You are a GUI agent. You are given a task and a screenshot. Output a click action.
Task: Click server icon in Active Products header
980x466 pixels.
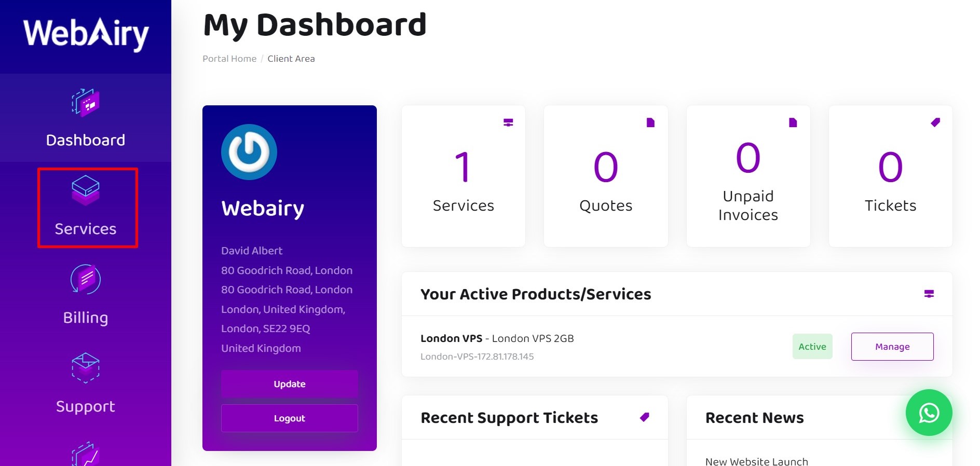coord(929,294)
